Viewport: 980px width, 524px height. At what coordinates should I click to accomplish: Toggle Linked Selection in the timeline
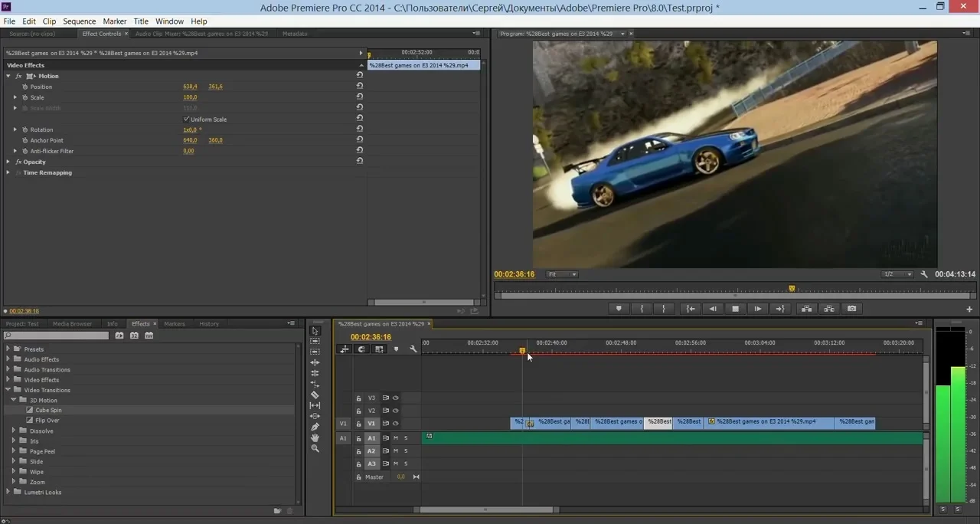coord(379,349)
